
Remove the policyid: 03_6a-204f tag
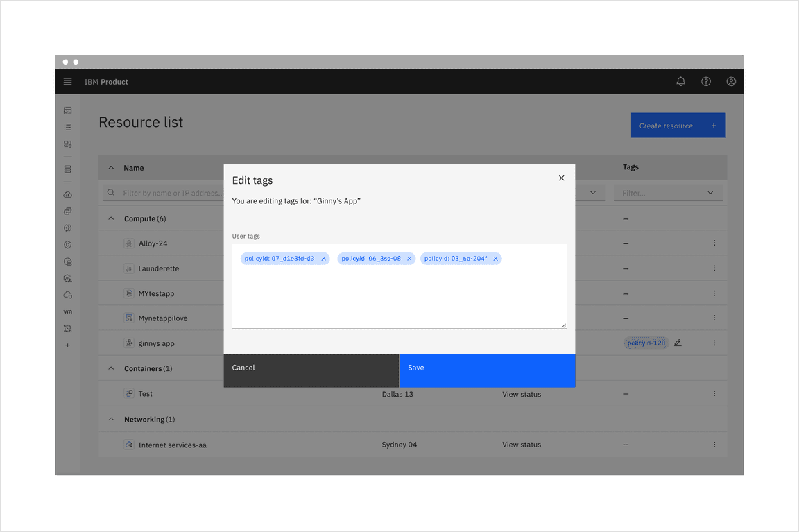click(x=495, y=258)
